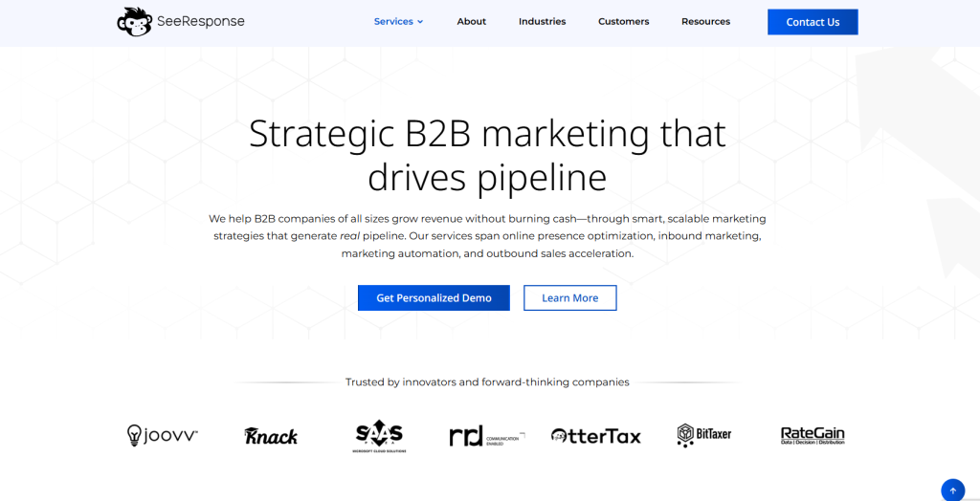Expand the Services dropdown menu
Image resolution: width=980 pixels, height=501 pixels.
pyautogui.click(x=393, y=21)
